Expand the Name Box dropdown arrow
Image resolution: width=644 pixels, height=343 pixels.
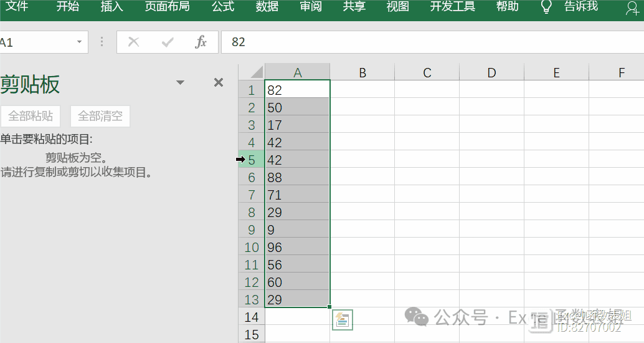point(79,42)
